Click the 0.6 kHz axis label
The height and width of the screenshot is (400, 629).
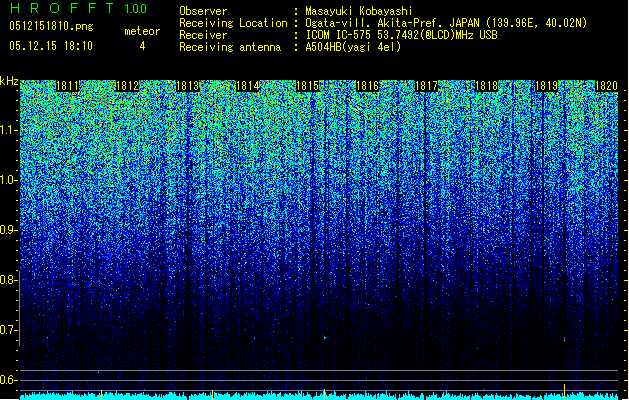[8, 380]
